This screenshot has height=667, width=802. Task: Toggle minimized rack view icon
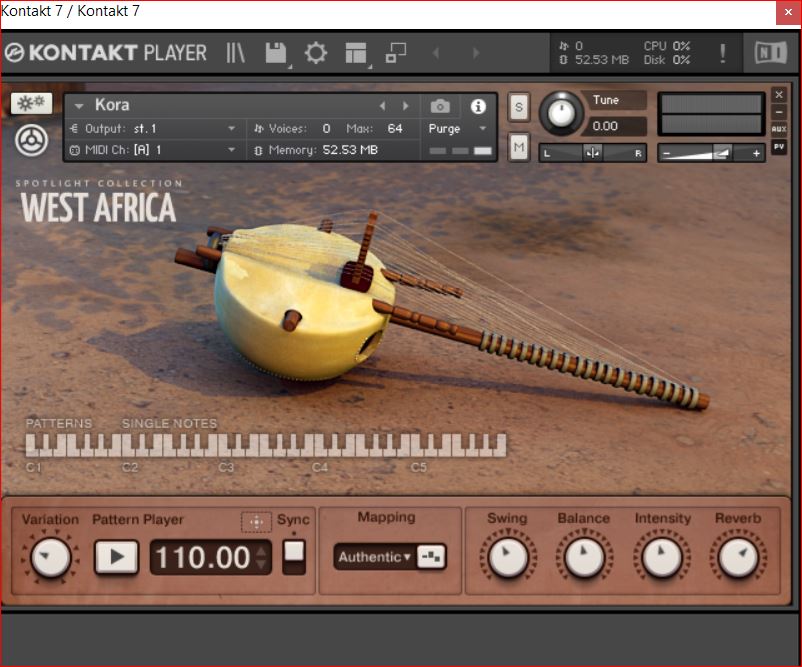tap(396, 53)
